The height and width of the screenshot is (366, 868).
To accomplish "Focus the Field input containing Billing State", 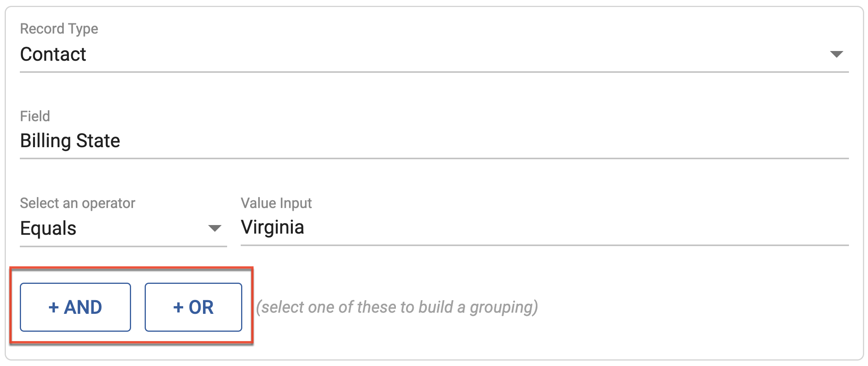I will click(428, 141).
